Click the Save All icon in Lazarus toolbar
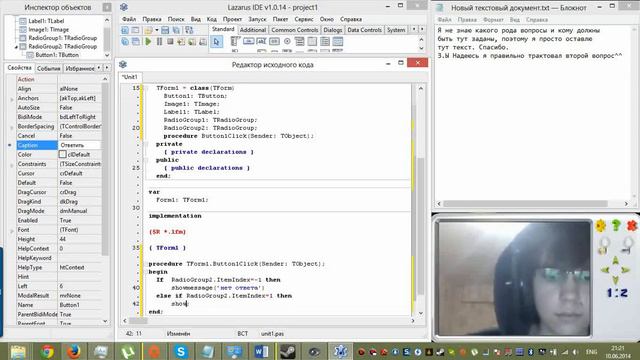The image size is (640, 360). tap(176, 30)
